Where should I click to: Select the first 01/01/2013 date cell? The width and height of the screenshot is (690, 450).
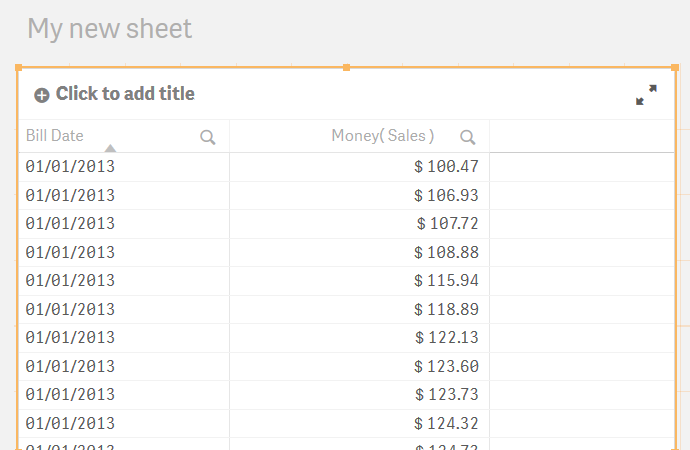click(124, 167)
